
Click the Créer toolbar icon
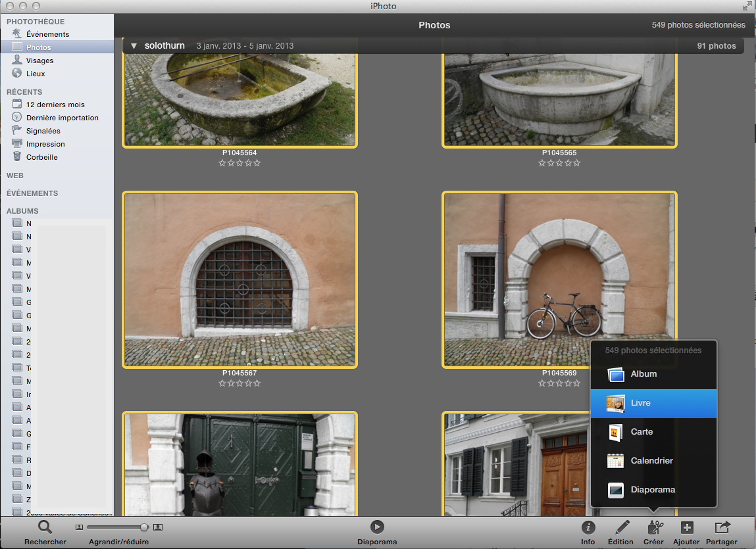[x=654, y=527]
